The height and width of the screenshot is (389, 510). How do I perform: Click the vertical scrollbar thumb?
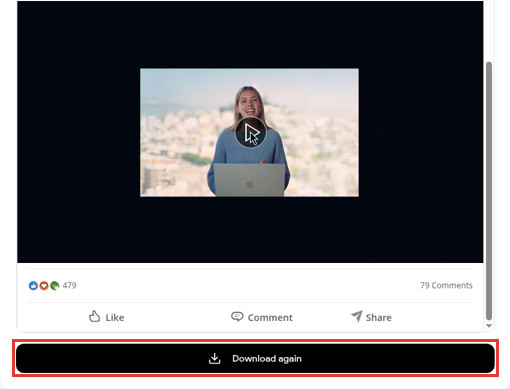(489, 191)
